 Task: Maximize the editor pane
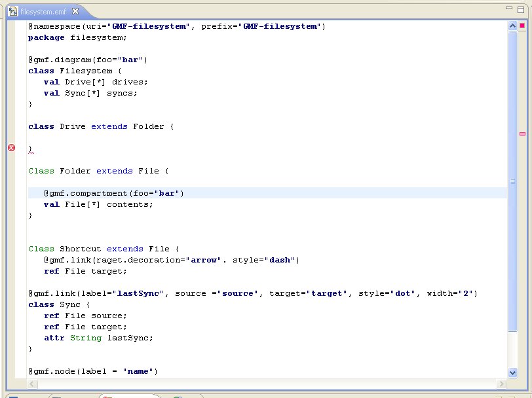(521, 10)
